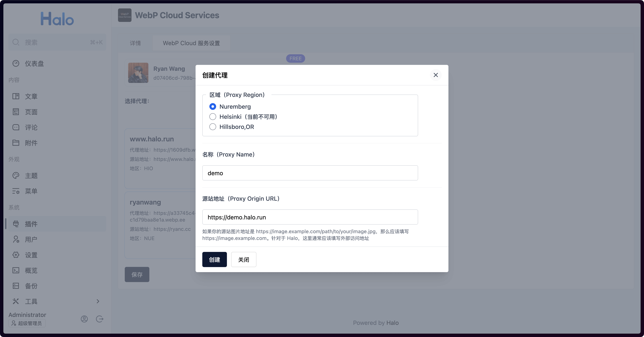This screenshot has width=644, height=337.
Task: Close the 创建代理 dialog with the X icon
Action: 435,75
